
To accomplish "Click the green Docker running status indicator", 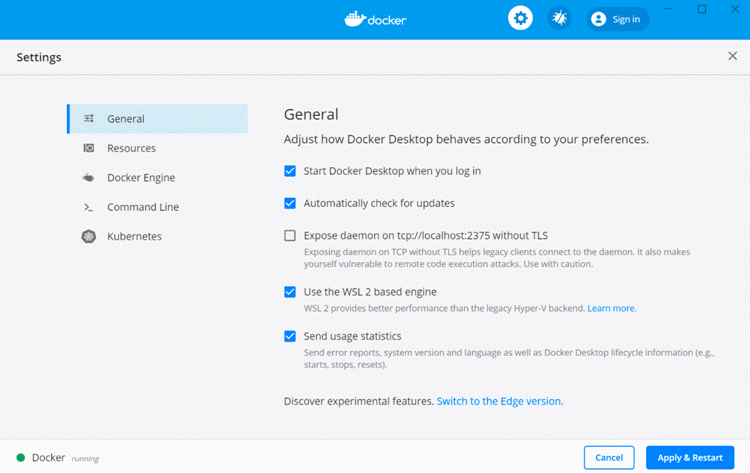I will click(21, 458).
